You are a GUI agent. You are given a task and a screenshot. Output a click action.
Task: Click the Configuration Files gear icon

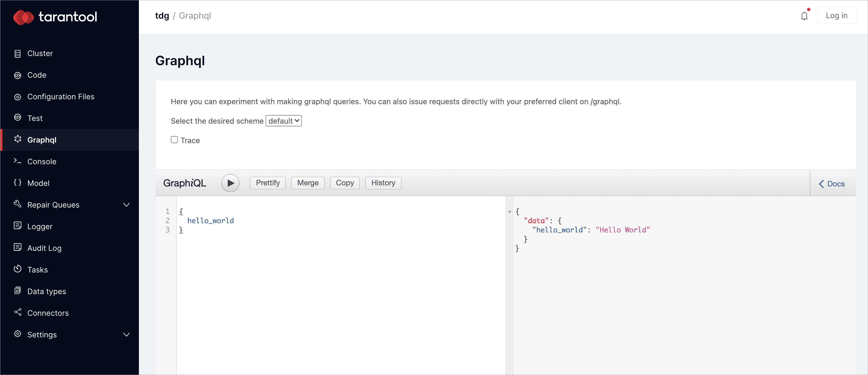[18, 97]
